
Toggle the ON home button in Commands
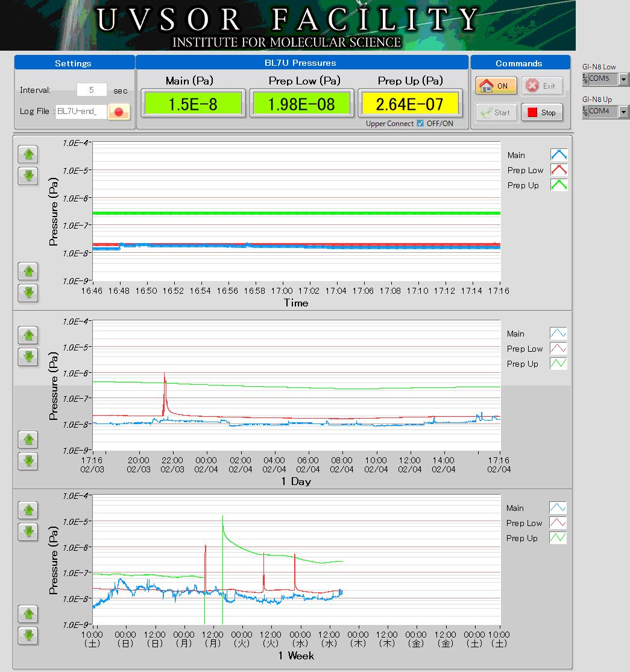[x=495, y=86]
